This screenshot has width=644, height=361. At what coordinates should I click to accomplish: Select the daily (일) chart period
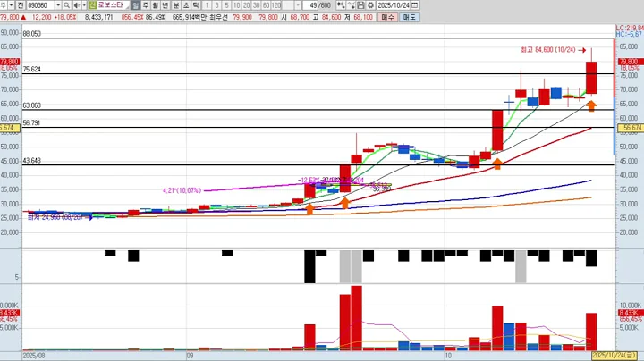tap(136, 5)
